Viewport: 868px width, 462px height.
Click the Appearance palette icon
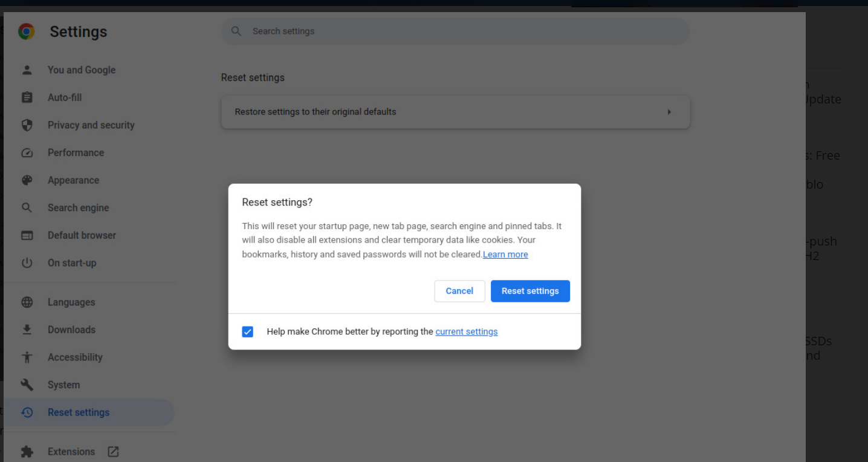click(27, 180)
